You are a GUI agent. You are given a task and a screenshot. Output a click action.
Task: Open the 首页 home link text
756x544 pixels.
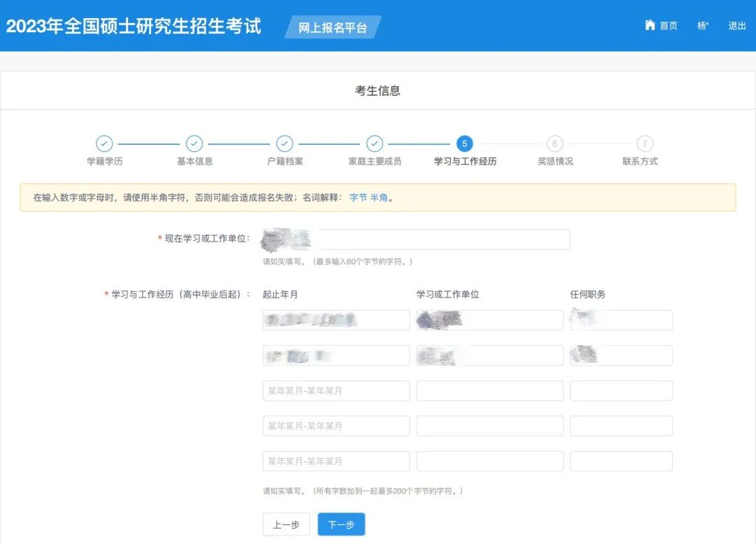668,26
